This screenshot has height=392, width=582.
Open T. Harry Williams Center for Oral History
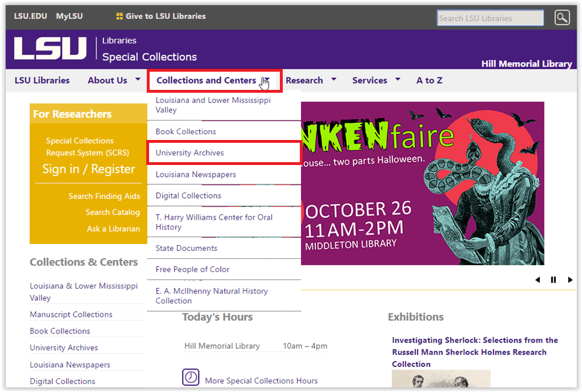pos(224,222)
